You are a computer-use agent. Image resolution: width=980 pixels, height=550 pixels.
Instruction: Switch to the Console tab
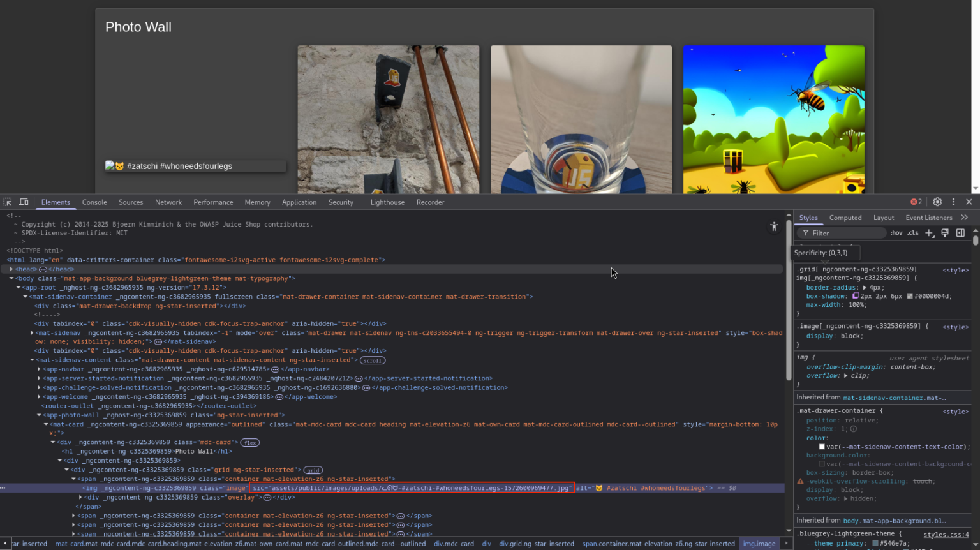click(x=94, y=202)
